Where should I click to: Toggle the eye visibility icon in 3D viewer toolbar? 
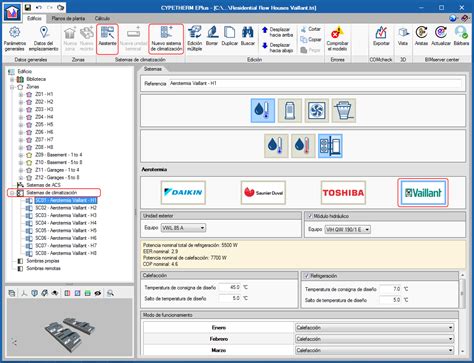(x=98, y=293)
